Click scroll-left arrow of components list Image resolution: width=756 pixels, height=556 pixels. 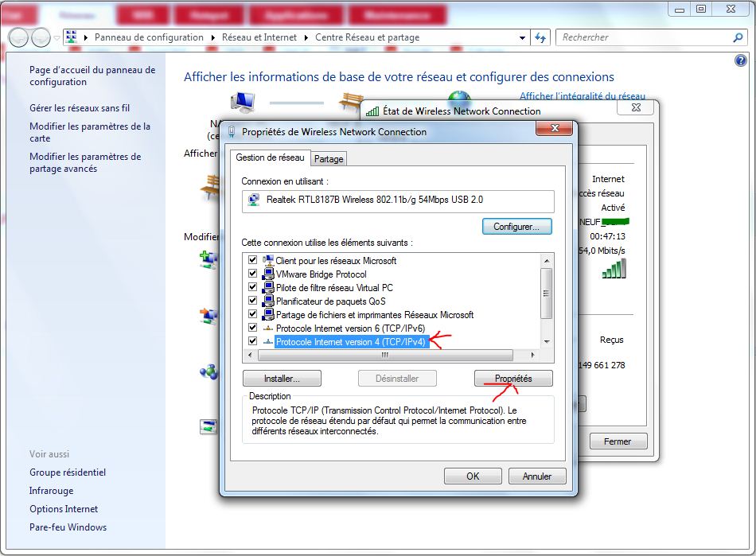click(250, 355)
